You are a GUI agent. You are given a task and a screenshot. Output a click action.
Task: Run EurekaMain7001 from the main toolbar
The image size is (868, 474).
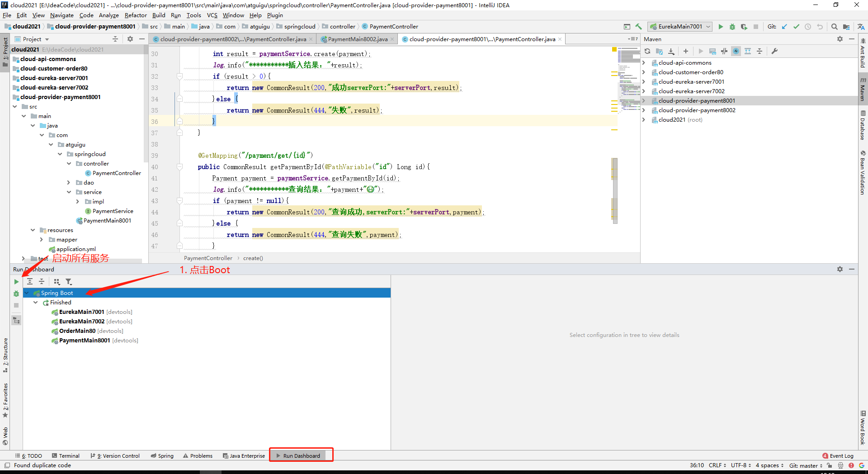(721, 27)
